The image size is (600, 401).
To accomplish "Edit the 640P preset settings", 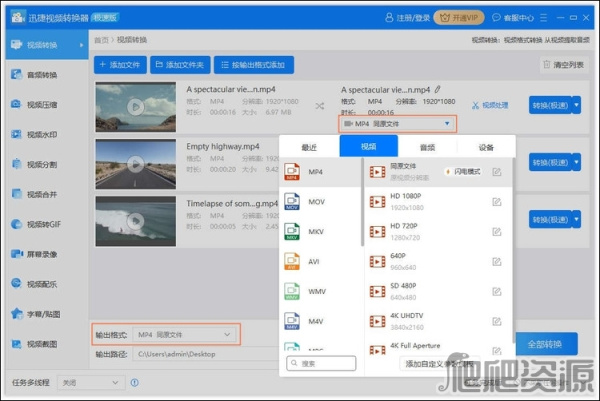I will [x=497, y=262].
